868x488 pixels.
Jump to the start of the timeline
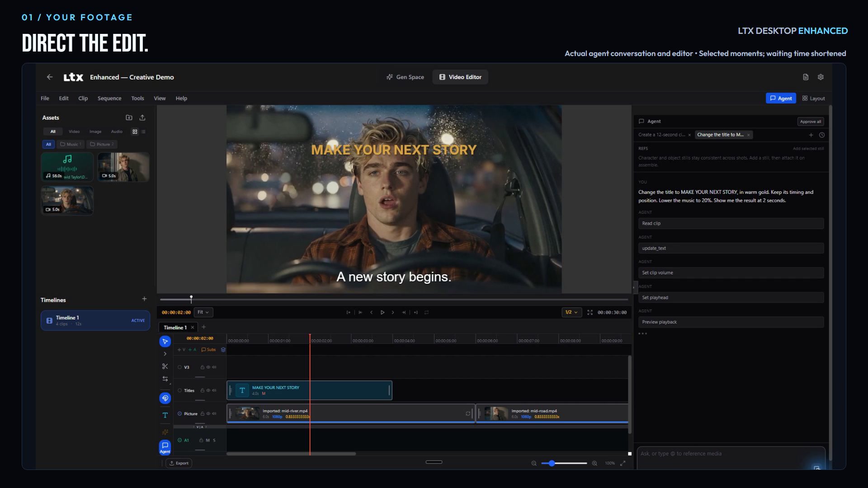pyautogui.click(x=360, y=312)
